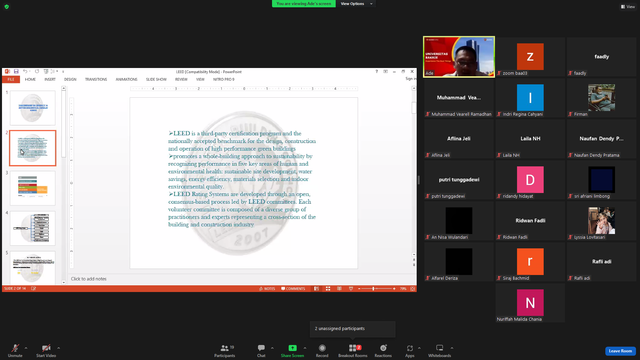Screen dimensions: 640x360
Task: Select the zoom baa03 participant tile
Action: pyautogui.click(x=530, y=57)
